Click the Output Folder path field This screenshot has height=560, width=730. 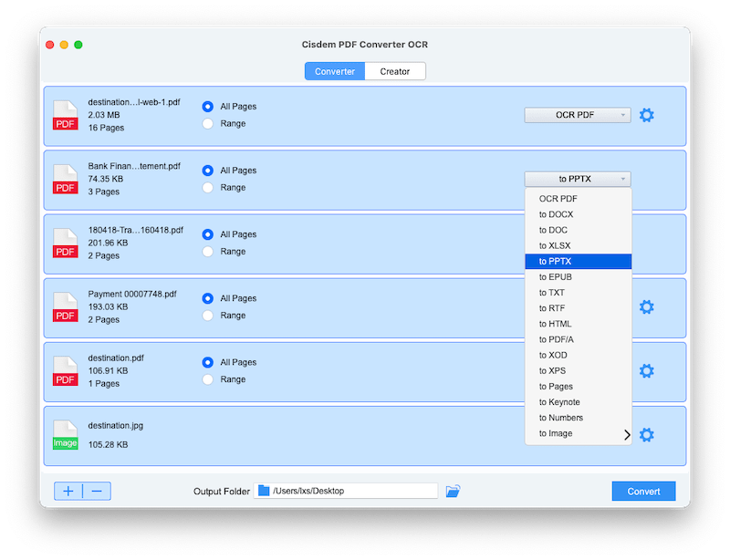(347, 491)
